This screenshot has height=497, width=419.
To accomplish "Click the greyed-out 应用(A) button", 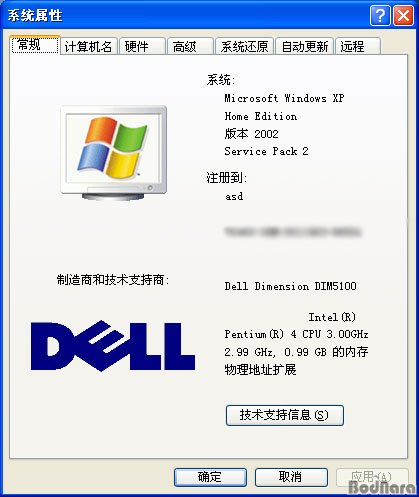I will (372, 477).
